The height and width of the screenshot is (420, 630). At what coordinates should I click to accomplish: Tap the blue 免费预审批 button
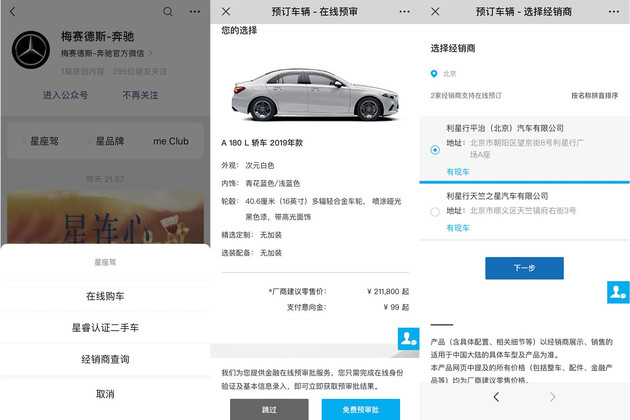361,409
